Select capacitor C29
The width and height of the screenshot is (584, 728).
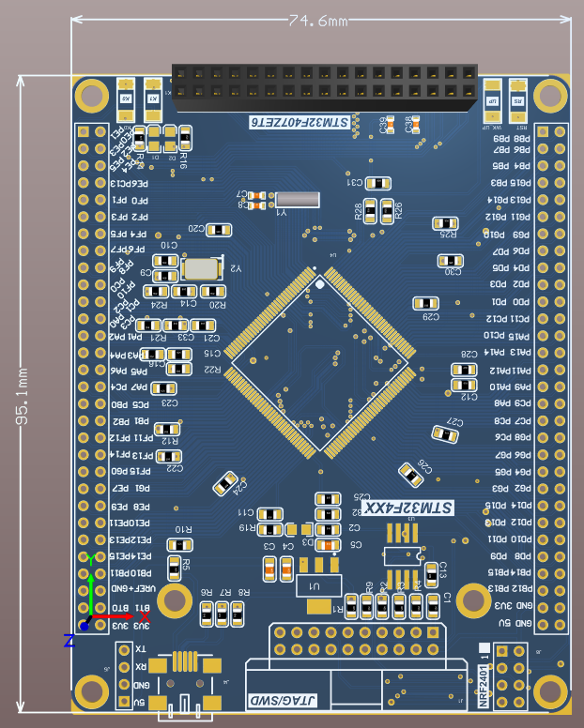click(x=425, y=304)
